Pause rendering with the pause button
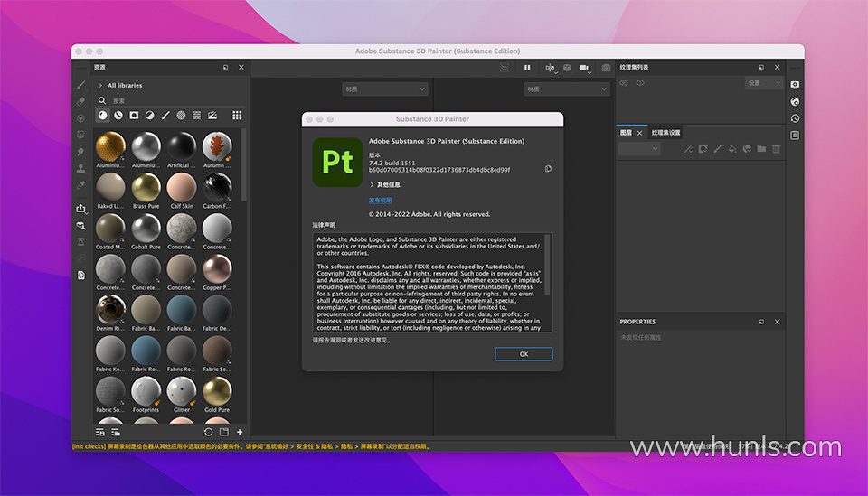 527,68
